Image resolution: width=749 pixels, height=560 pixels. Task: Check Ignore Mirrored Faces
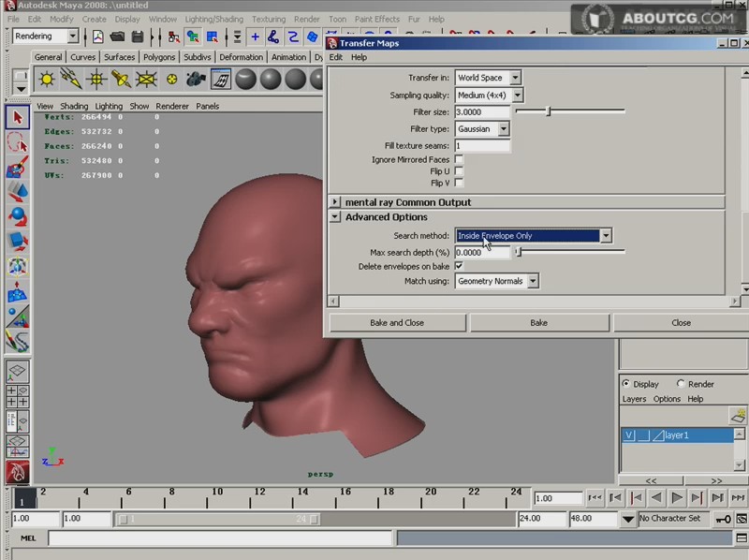pos(459,159)
